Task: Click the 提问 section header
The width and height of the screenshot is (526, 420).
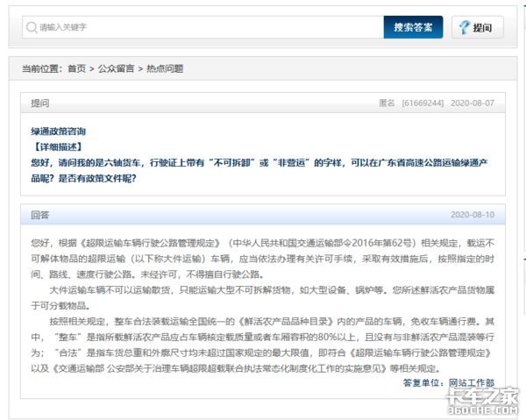Action: pyautogui.click(x=263, y=103)
